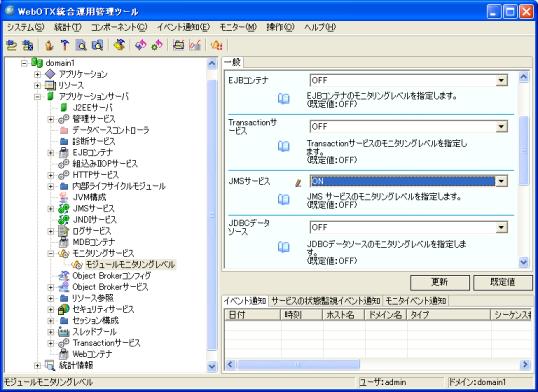Click the domain1 green server icon
Screen dimensions: 538x392
(x=37, y=63)
